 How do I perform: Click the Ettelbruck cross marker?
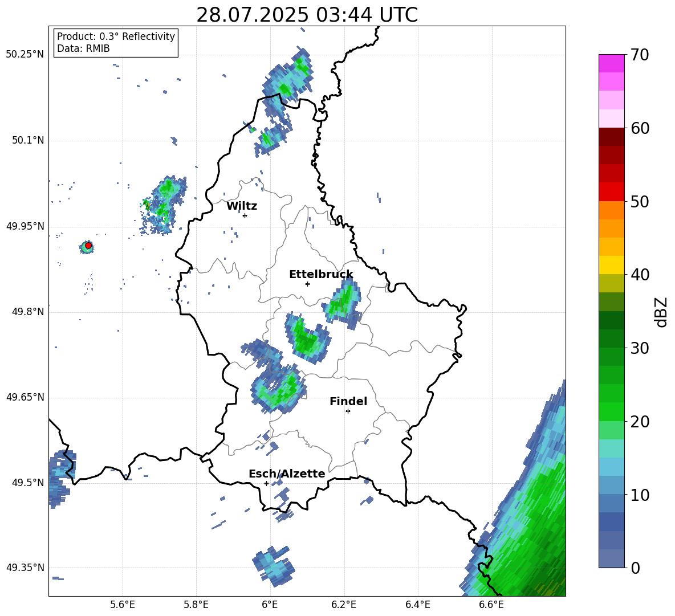[307, 284]
